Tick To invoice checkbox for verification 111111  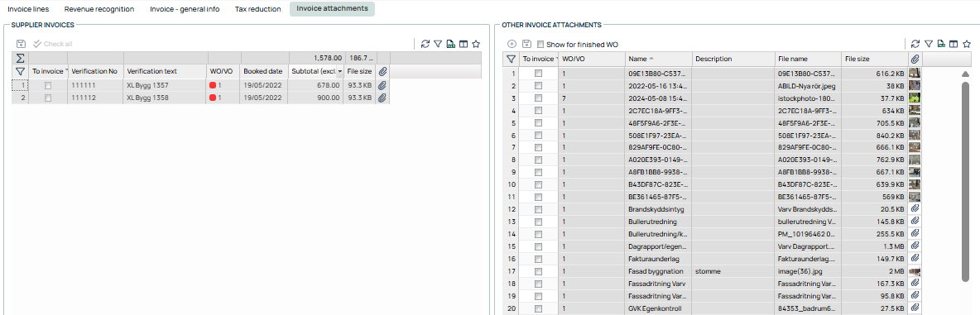pyautogui.click(x=48, y=85)
